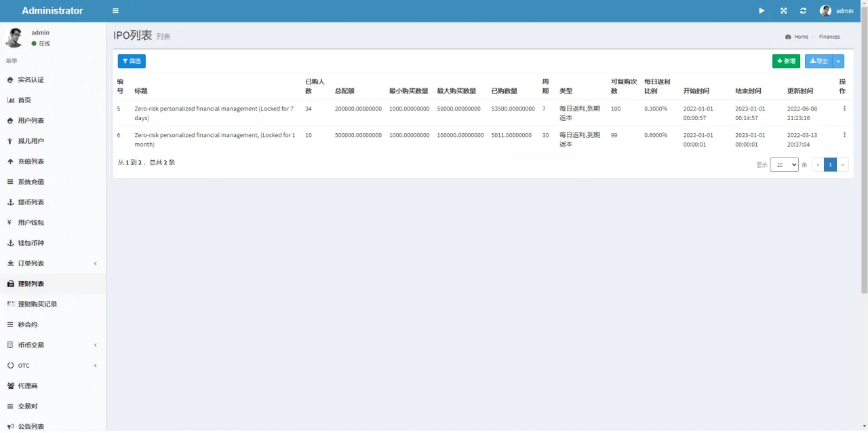Click the green 新增 button
Image resolution: width=868 pixels, height=433 pixels.
(786, 61)
